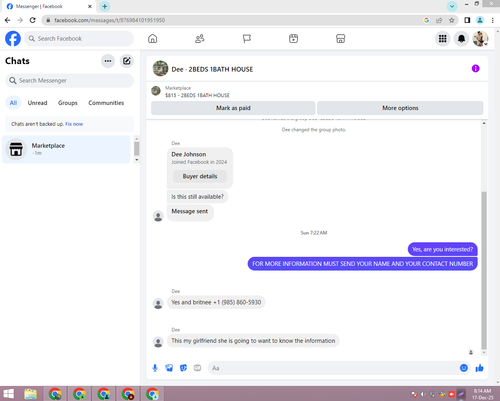This screenshot has width=500, height=401.
Task: Open the tab search dropdown arrow
Action: (452, 6)
